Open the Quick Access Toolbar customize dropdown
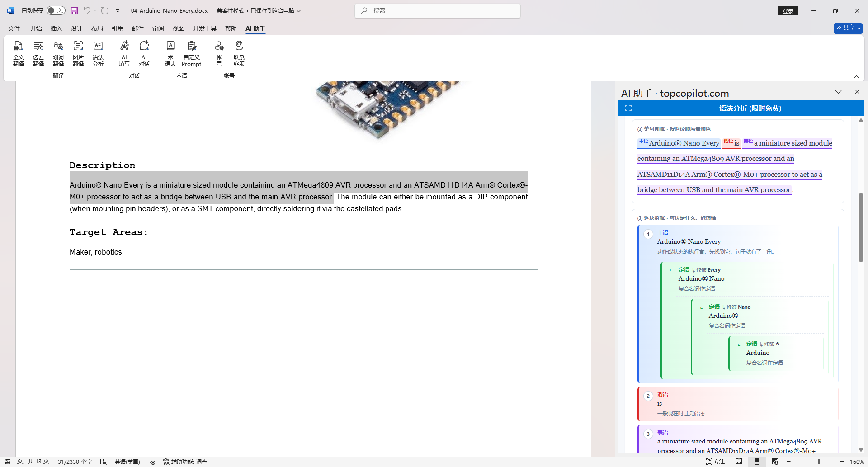The image size is (868, 467). pyautogui.click(x=118, y=10)
